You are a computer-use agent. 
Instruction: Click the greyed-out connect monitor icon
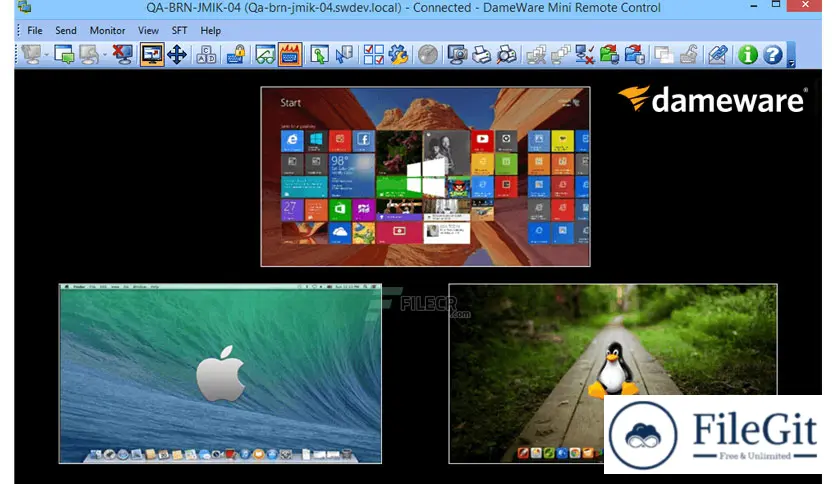click(x=32, y=54)
